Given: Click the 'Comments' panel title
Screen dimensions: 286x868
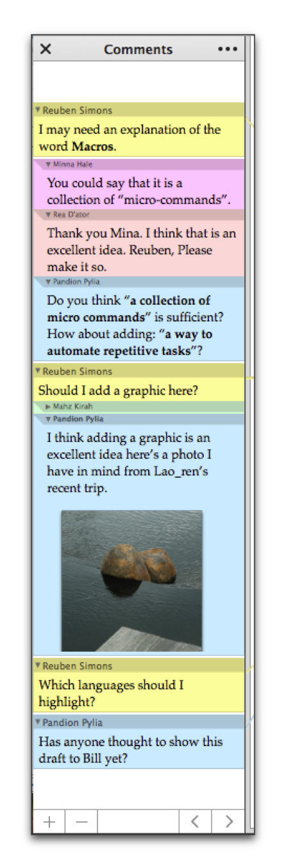Looking at the screenshot, I should tap(139, 49).
